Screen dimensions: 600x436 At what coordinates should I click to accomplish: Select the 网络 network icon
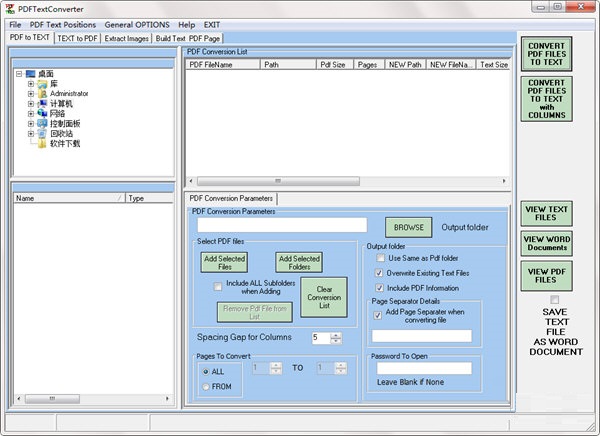pos(42,114)
